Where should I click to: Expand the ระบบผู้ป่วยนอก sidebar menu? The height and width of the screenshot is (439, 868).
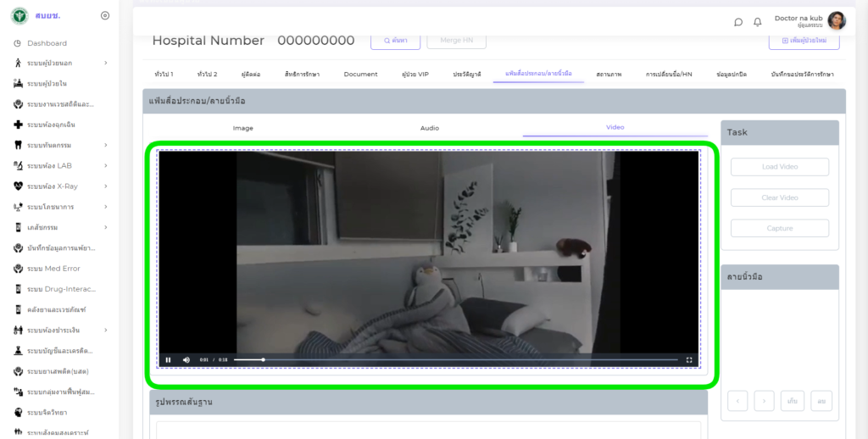tap(105, 63)
